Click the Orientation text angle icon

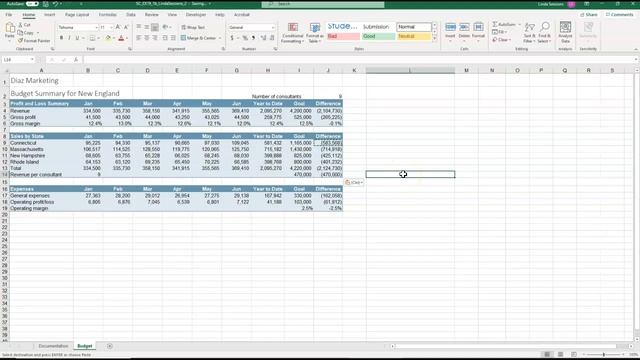165,27
